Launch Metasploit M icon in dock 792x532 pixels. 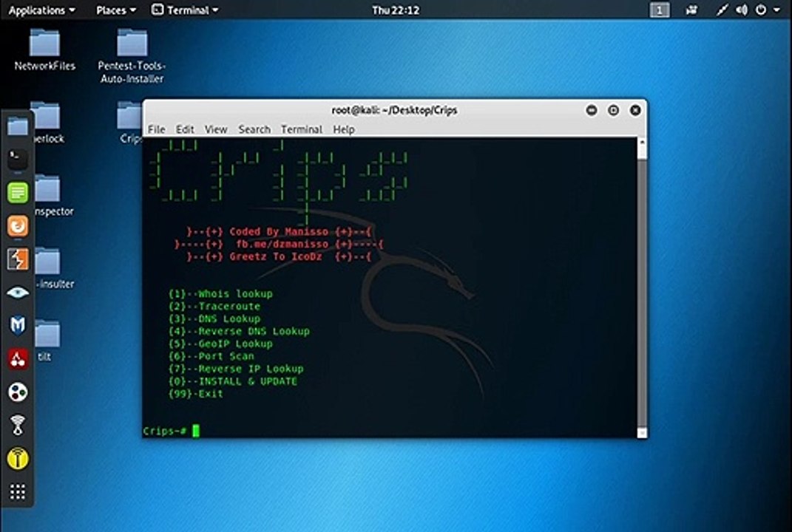(18, 326)
